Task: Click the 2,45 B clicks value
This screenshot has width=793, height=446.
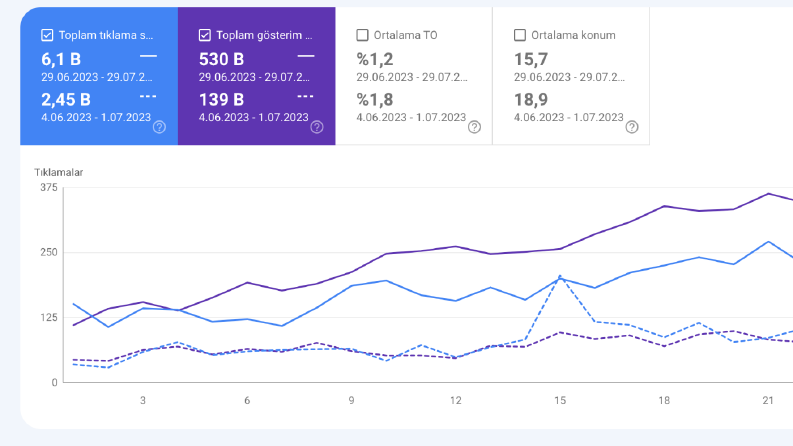Action: pyautogui.click(x=66, y=100)
